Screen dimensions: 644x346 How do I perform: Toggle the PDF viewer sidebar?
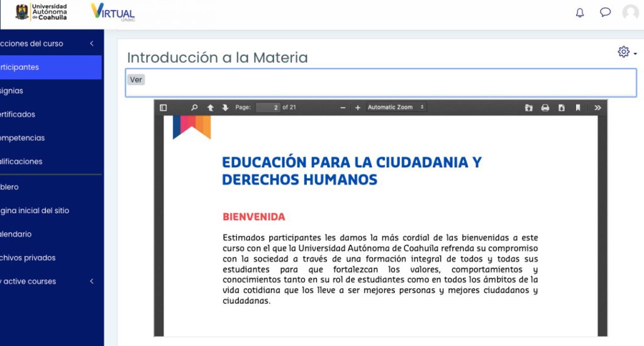point(164,108)
